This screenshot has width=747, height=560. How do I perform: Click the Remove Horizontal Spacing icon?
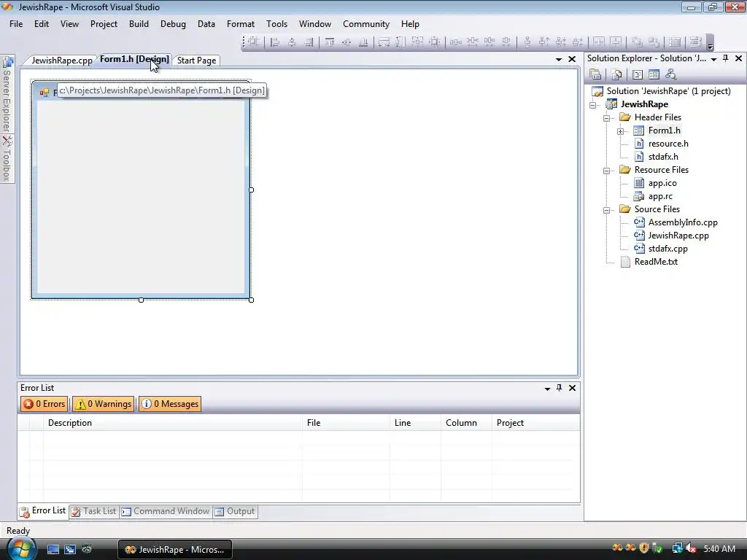click(x=506, y=42)
